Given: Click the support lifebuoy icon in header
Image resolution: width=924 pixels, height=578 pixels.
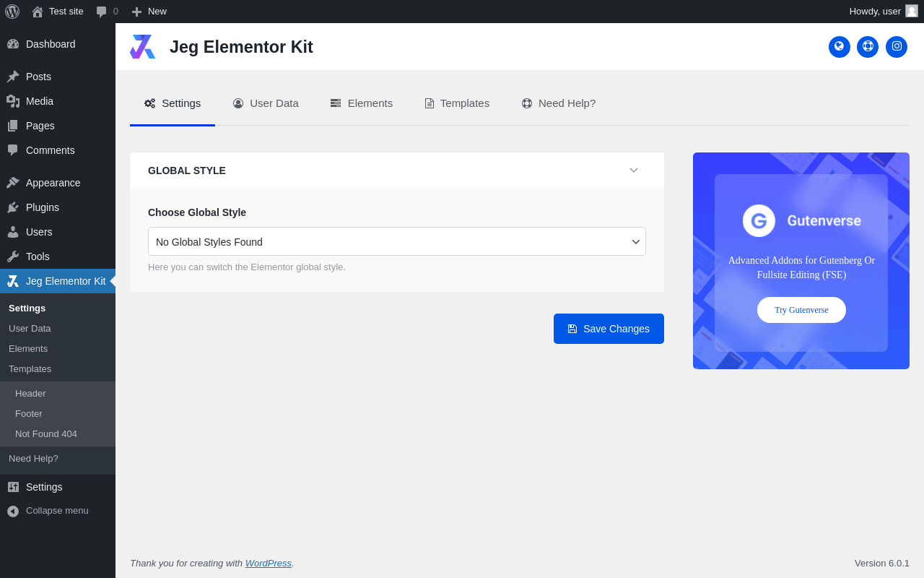Looking at the screenshot, I should pyautogui.click(x=868, y=47).
